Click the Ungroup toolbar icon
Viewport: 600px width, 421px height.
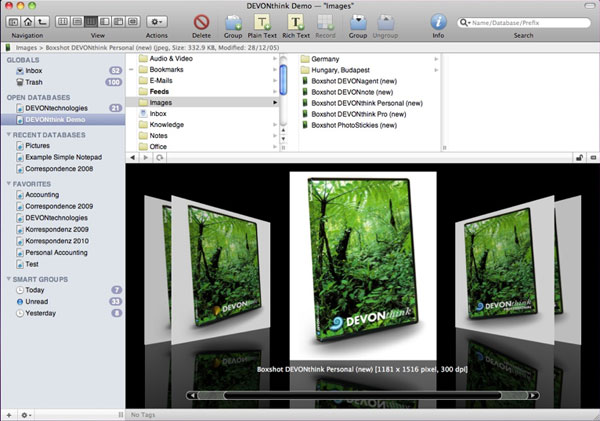[x=385, y=21]
